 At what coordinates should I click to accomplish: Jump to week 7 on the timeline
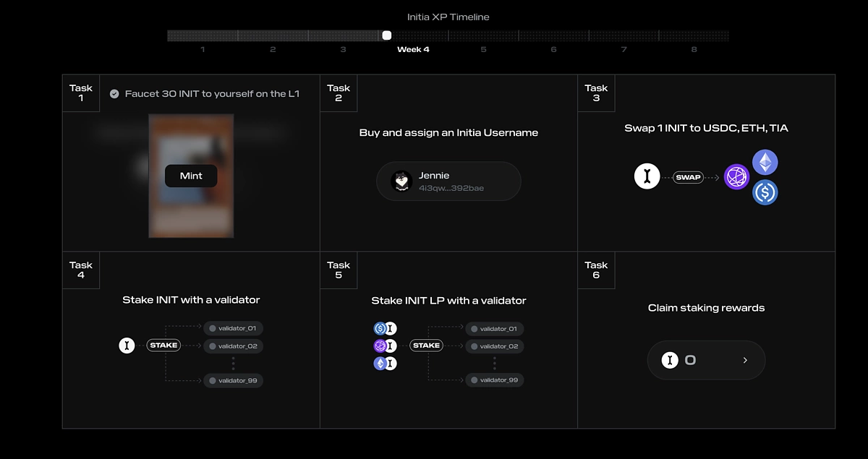[x=624, y=49]
